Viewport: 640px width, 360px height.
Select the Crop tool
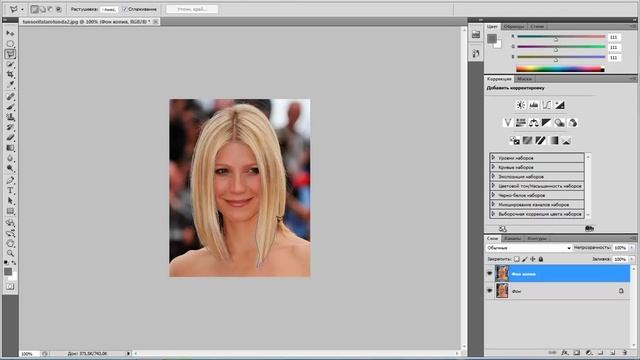pyautogui.click(x=10, y=74)
